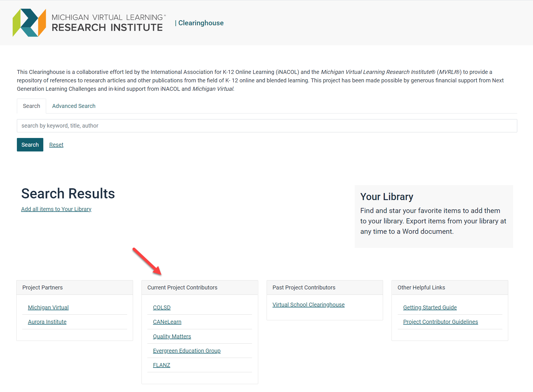Viewport: 533px width, 392px height.
Task: Open the Evergreen Education Group link
Action: coord(186,350)
